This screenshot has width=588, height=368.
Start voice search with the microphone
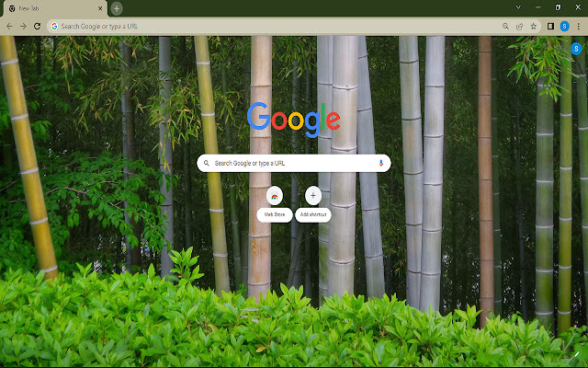[381, 163]
